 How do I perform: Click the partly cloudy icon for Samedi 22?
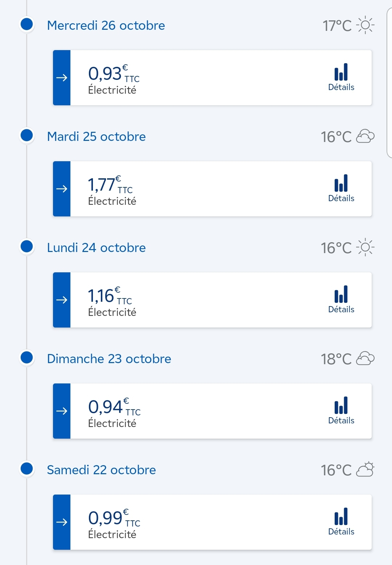pyautogui.click(x=365, y=470)
